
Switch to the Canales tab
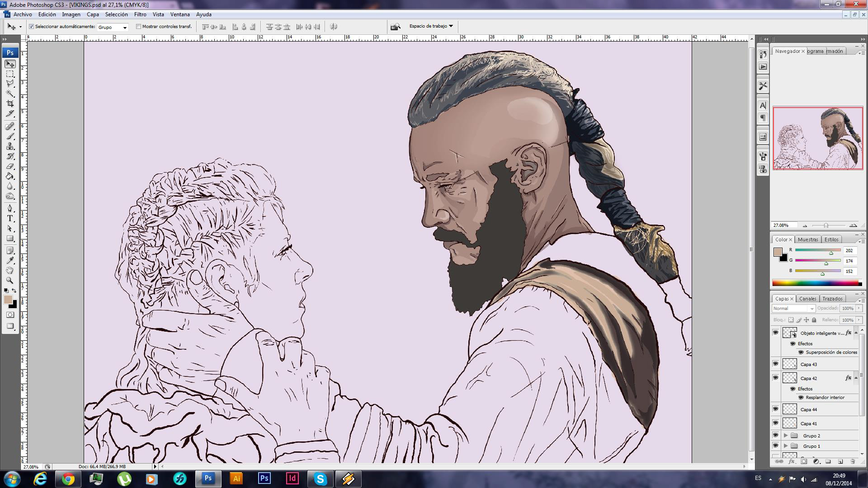(807, 299)
